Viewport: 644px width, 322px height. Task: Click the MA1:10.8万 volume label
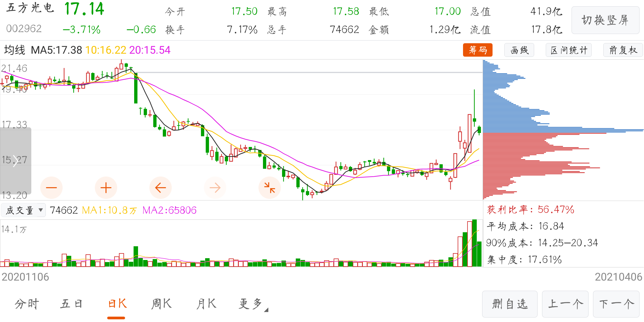(109, 210)
